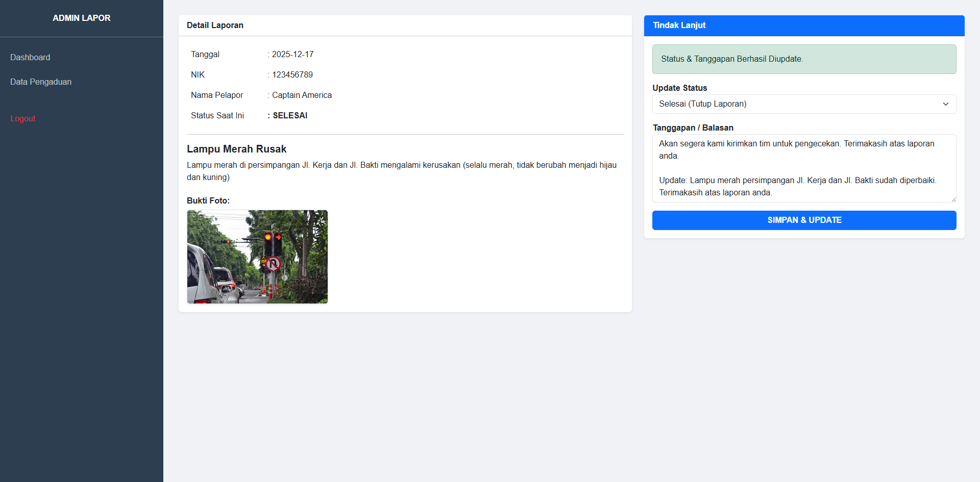The image size is (980, 482).
Task: Select the Tanggal value 2025-12-17
Action: coord(292,54)
